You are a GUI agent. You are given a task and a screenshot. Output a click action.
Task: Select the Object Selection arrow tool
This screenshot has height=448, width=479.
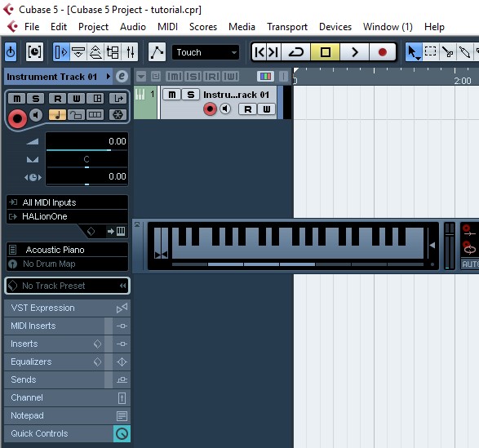pos(414,52)
